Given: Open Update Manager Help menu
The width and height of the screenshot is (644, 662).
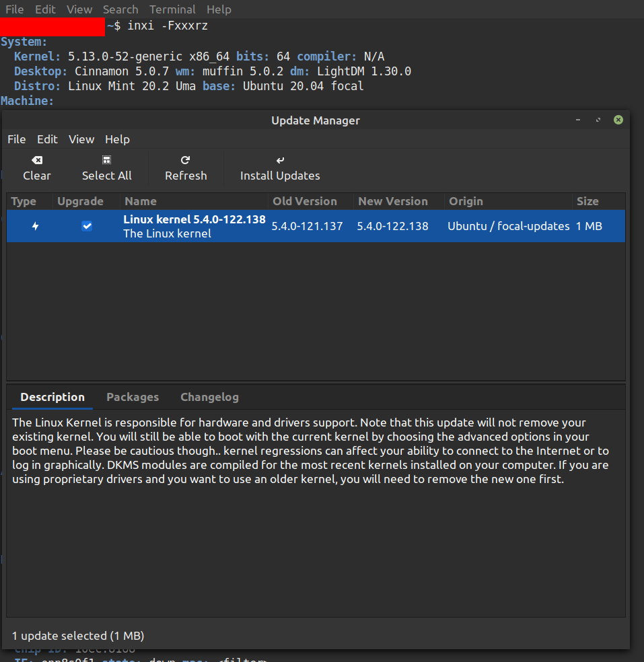Looking at the screenshot, I should tap(117, 139).
